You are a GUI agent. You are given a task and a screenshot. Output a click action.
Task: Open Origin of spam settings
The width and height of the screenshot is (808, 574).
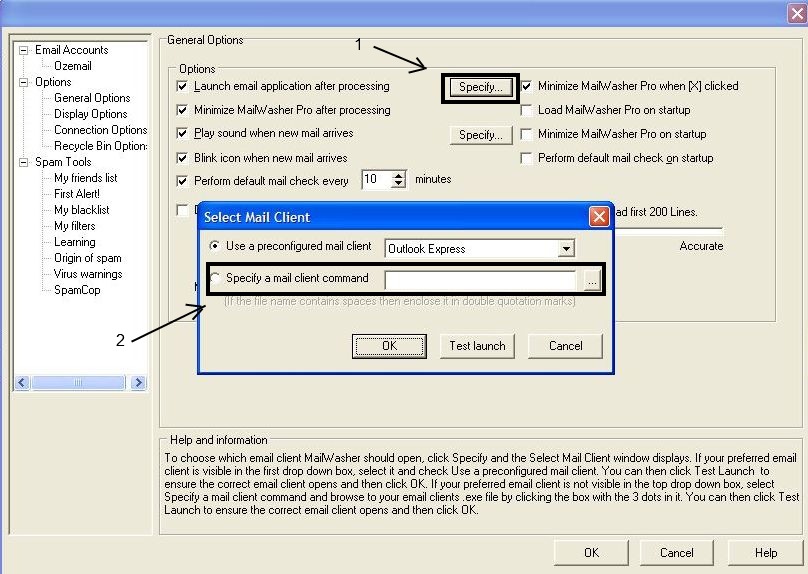(88, 258)
